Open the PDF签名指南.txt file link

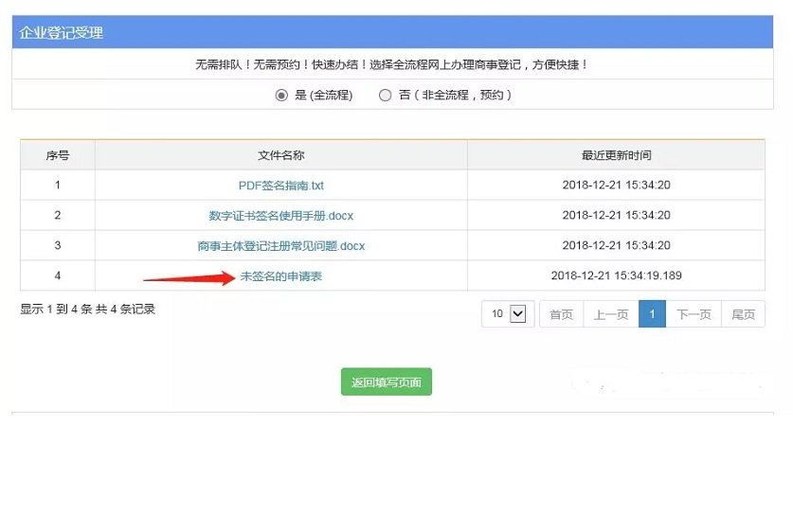point(281,186)
